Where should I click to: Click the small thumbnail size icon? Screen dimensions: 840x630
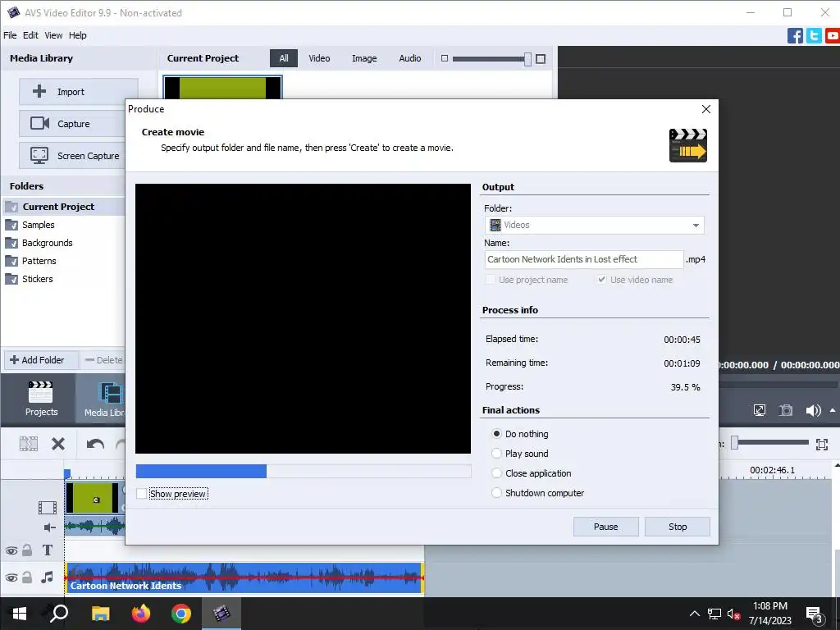point(444,58)
